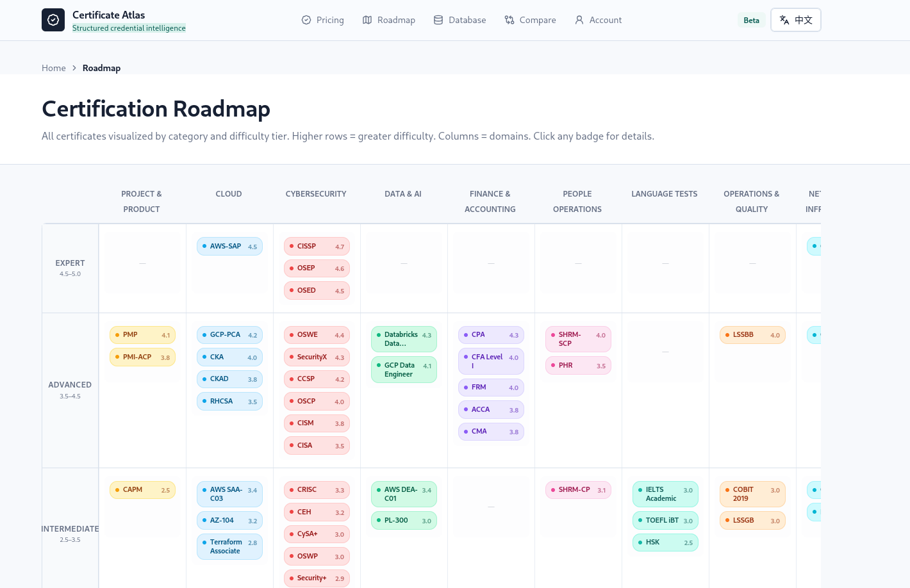Open OSED certificate details

coord(317,291)
